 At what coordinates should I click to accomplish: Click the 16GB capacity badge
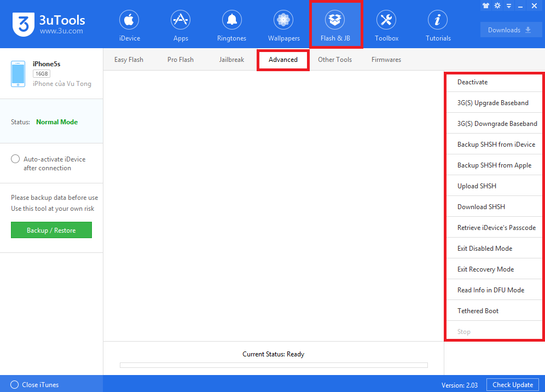coord(42,74)
